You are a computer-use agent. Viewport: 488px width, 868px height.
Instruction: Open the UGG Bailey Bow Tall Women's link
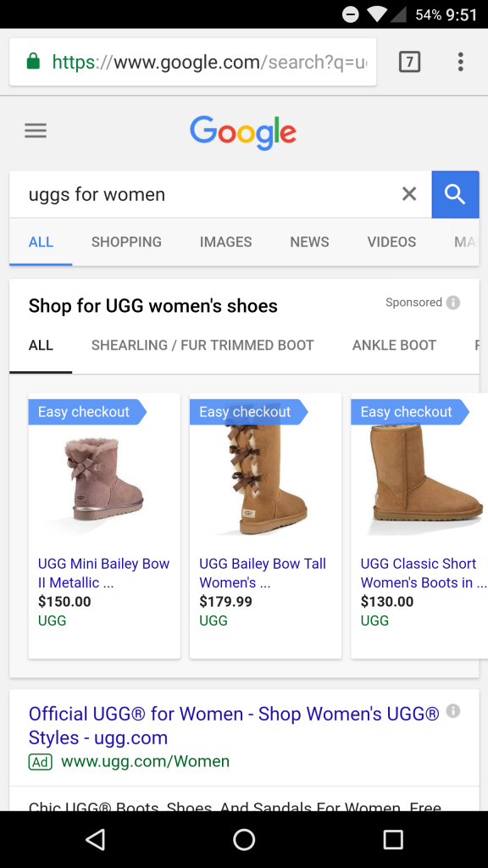[263, 573]
